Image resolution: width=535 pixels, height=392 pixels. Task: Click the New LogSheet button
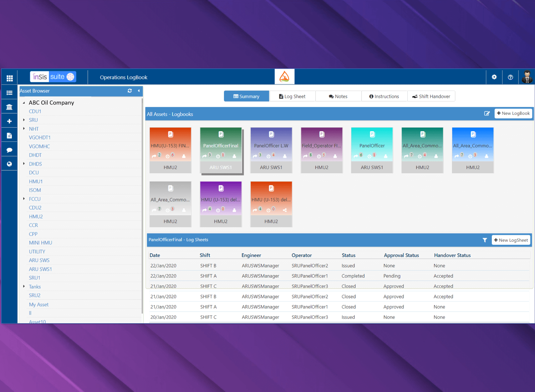pos(511,240)
